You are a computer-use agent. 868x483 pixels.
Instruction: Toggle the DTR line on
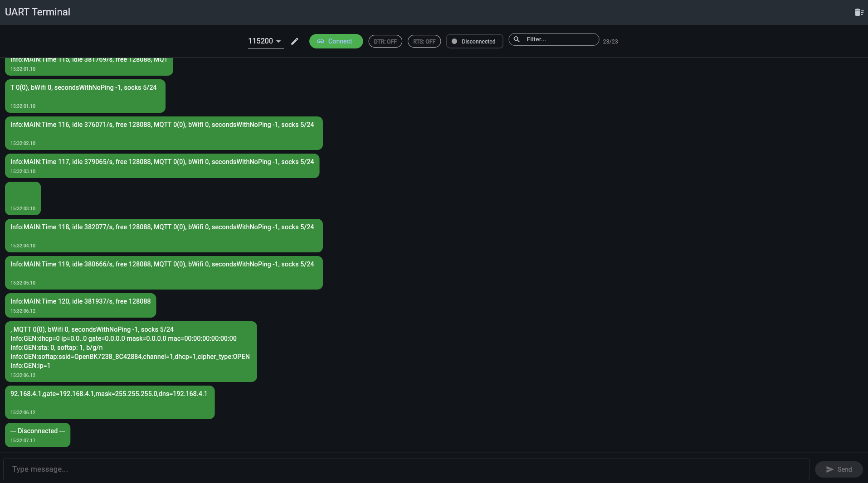click(385, 41)
